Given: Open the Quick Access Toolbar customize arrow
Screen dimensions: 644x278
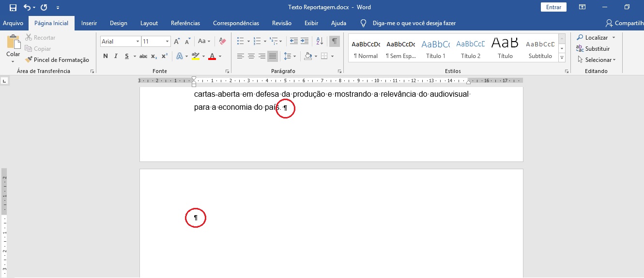Looking at the screenshot, I should click(x=58, y=8).
